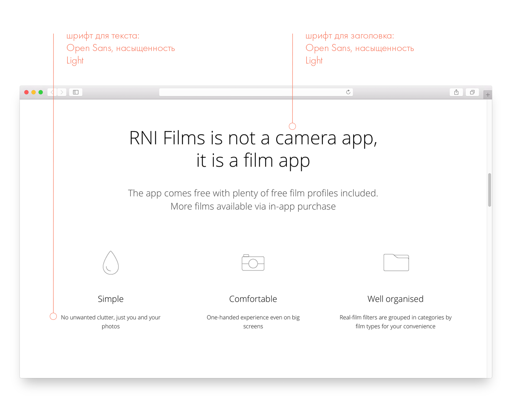The width and height of the screenshot is (513, 420).
Task: Reload the page with the refresh icon
Action: (x=348, y=92)
